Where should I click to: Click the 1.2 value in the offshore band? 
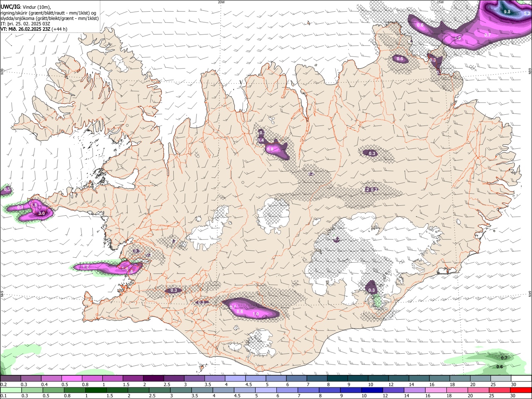point(86,267)
